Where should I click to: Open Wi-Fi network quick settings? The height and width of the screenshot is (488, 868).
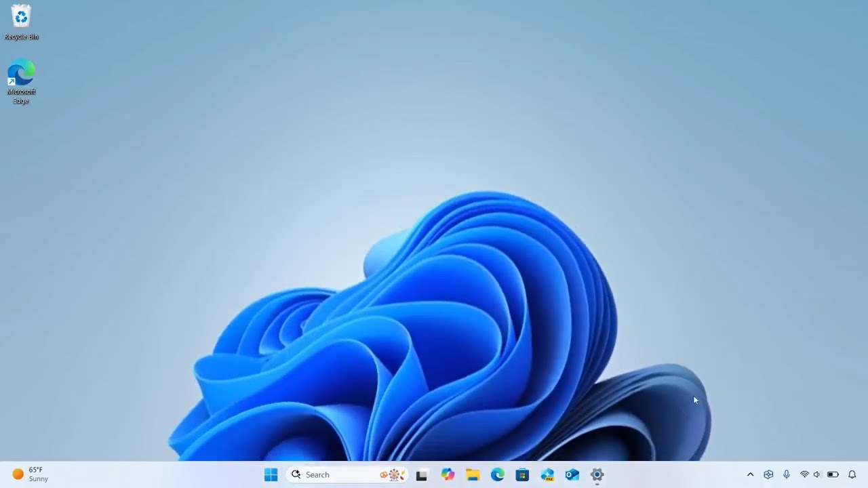[804, 474]
